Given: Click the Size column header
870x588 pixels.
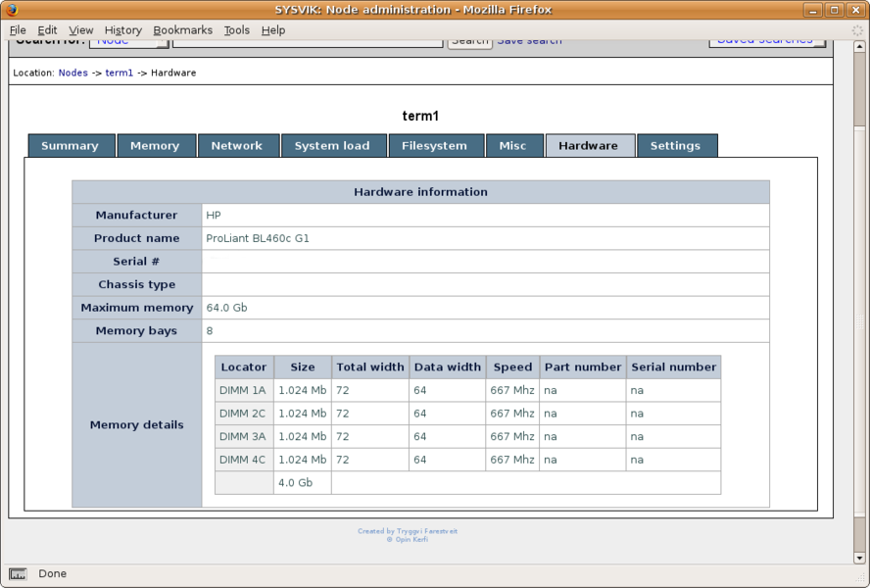Looking at the screenshot, I should [x=303, y=367].
